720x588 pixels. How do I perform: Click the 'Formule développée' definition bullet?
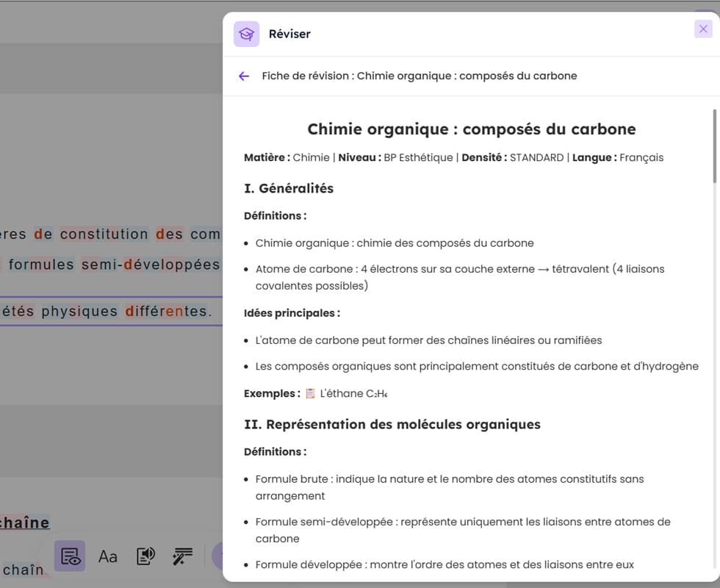444,564
